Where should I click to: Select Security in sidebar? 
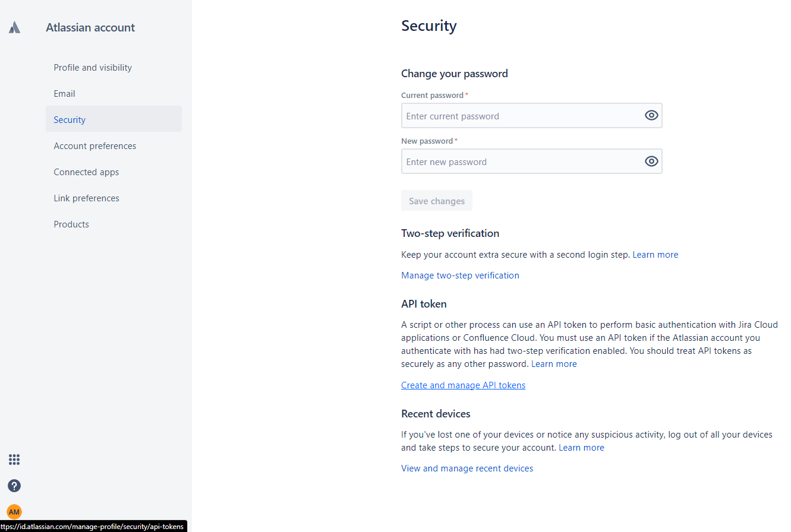click(114, 120)
